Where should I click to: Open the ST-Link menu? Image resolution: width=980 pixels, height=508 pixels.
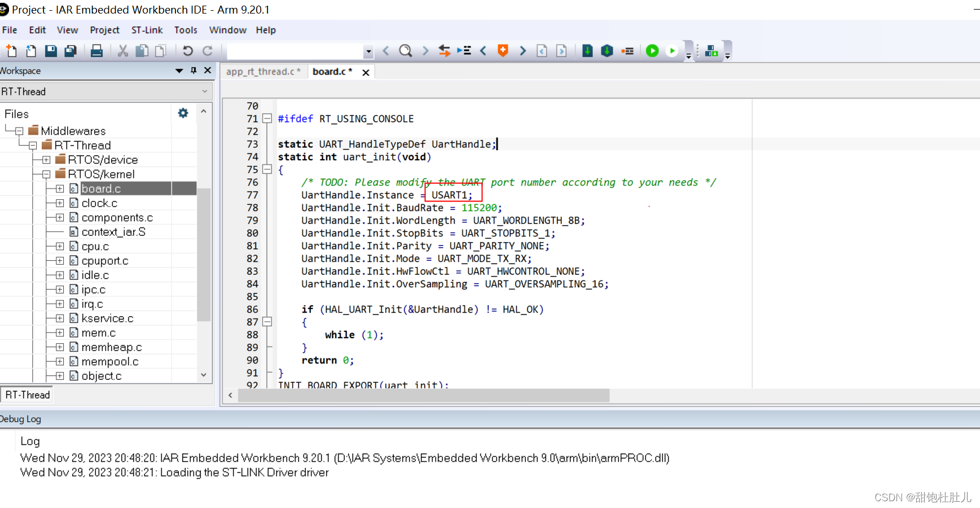click(147, 30)
